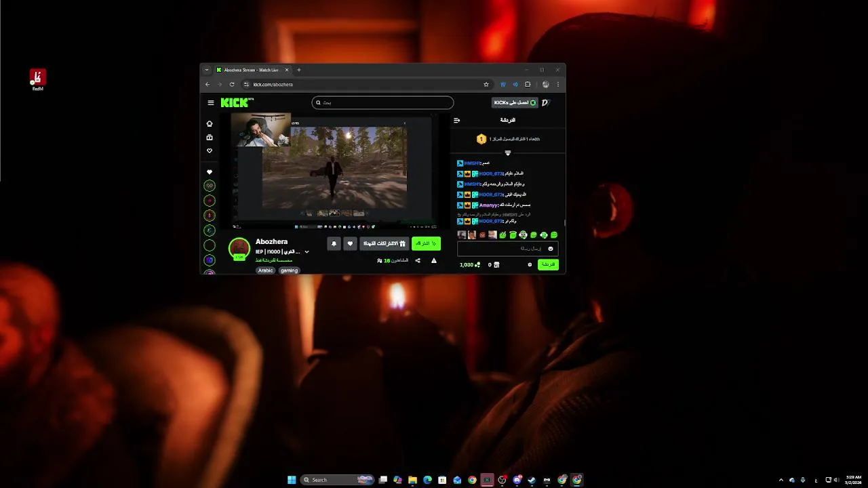Open chat settings gear icon
This screenshot has width=868, height=488.
[530, 265]
